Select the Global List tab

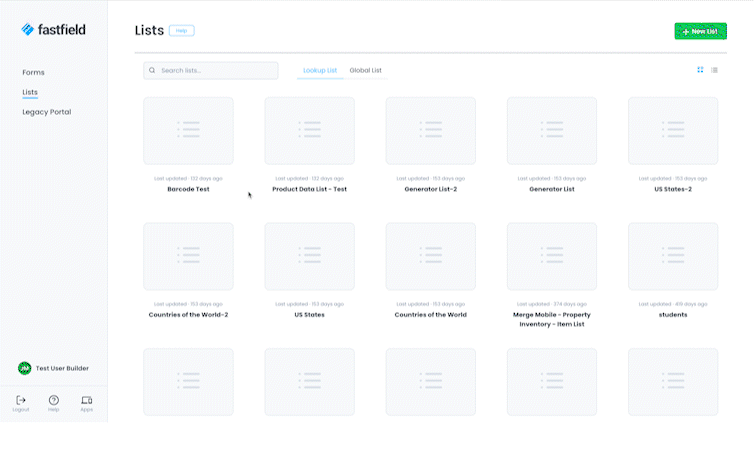pos(365,71)
